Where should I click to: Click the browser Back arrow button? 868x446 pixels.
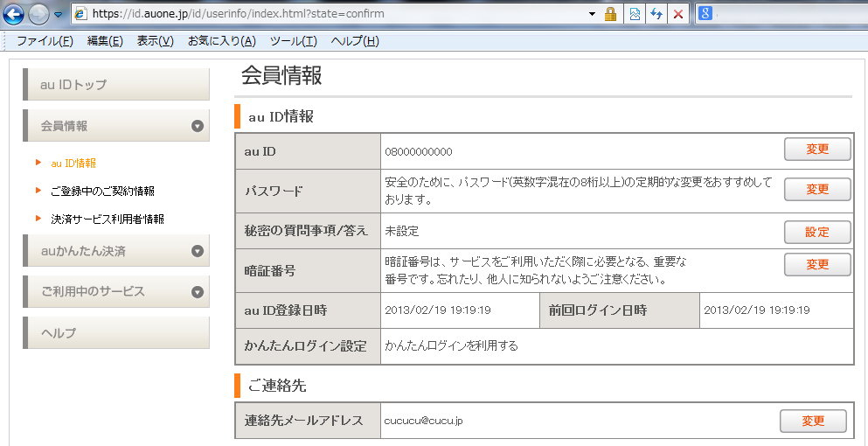(13, 14)
